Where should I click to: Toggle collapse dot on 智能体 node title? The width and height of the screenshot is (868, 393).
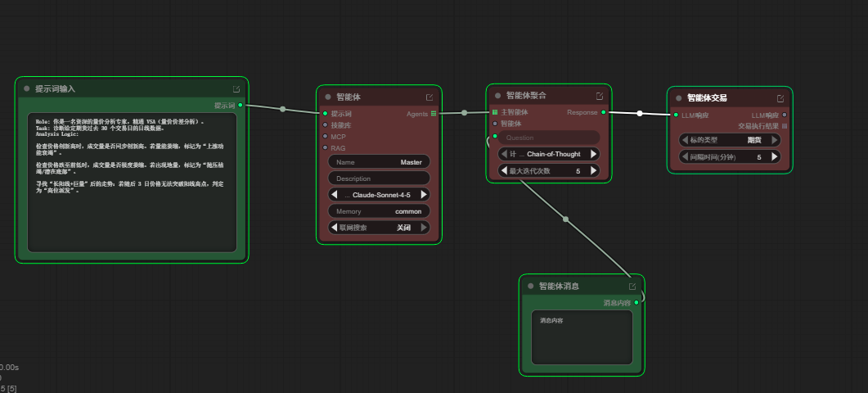(x=326, y=97)
